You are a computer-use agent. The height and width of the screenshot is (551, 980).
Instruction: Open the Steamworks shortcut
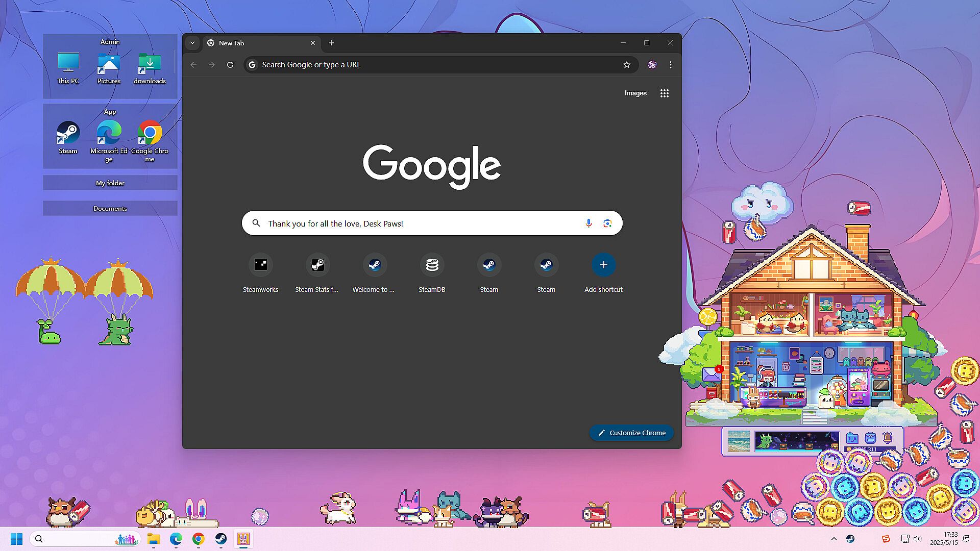(x=260, y=265)
